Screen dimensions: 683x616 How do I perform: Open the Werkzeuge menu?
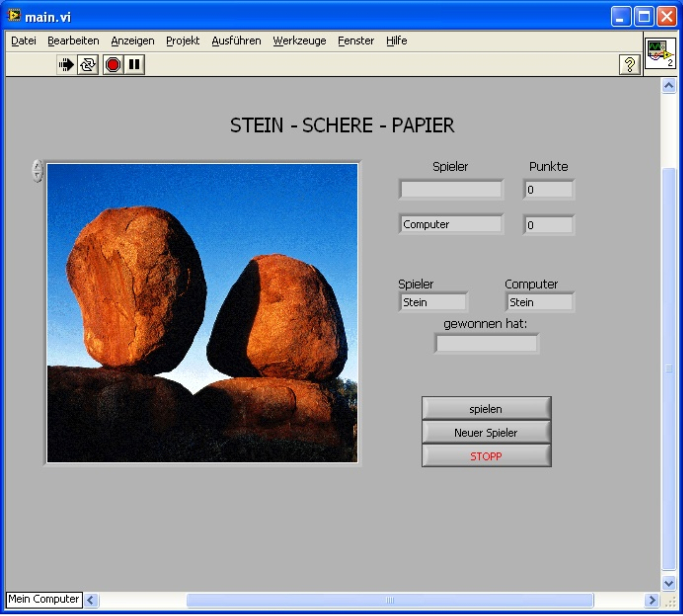(299, 41)
